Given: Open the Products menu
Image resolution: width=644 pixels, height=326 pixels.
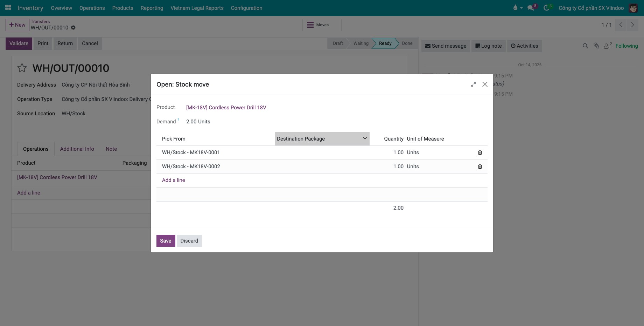Looking at the screenshot, I should click(122, 8).
